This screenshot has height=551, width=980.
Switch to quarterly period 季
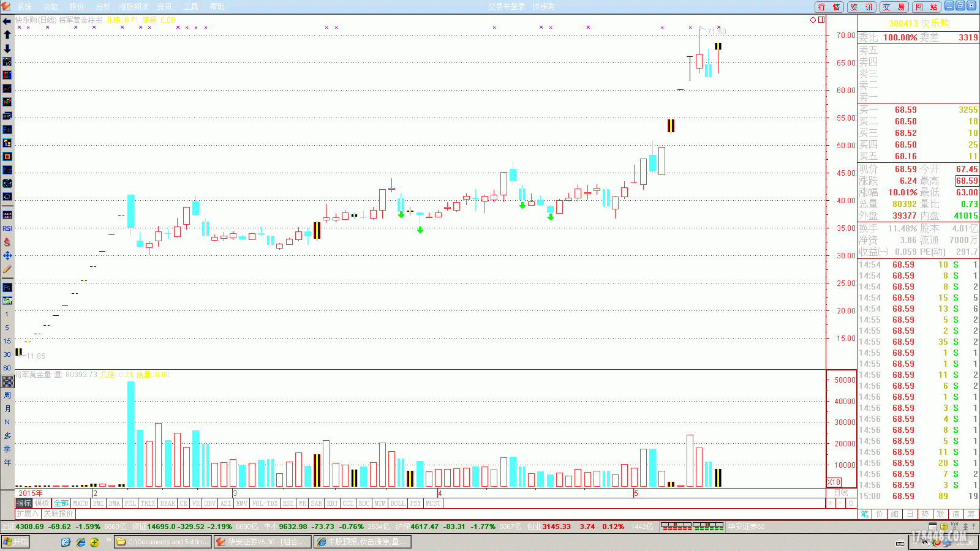click(x=7, y=449)
